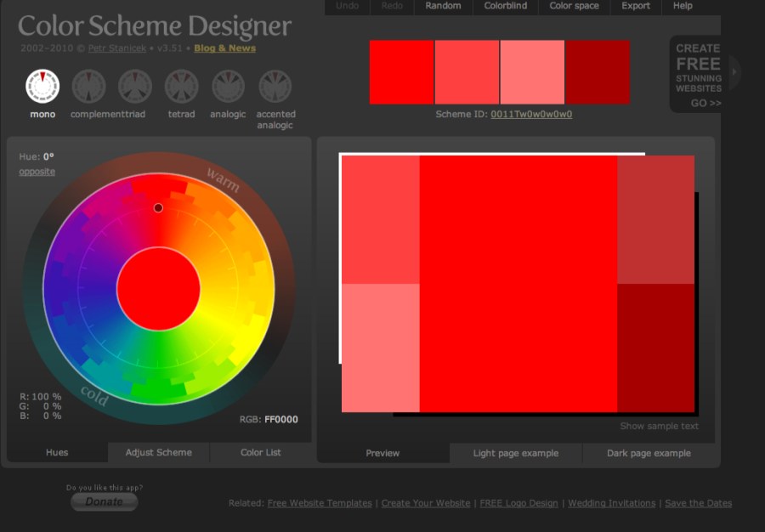The width and height of the screenshot is (765, 532).
Task: Switch to the Adjust Scheme tab
Action: [x=159, y=452]
